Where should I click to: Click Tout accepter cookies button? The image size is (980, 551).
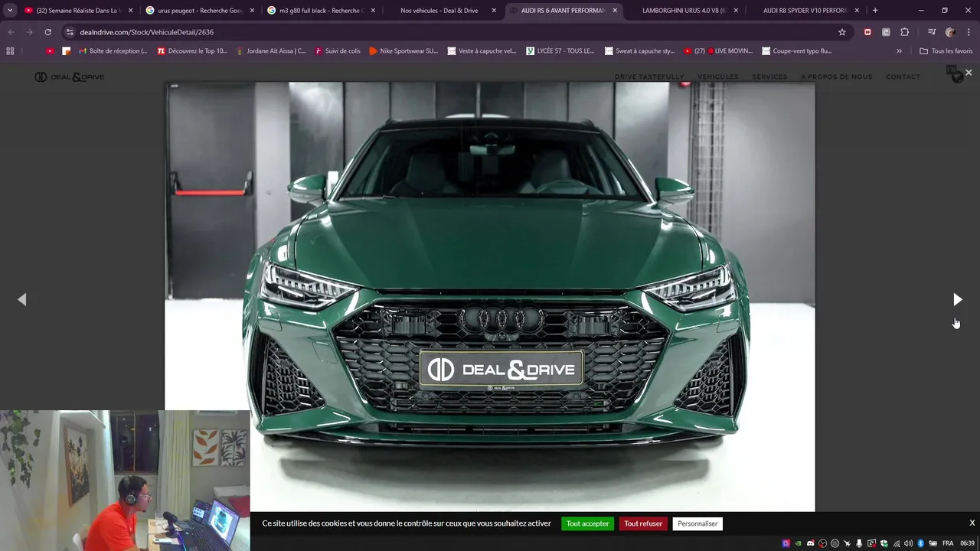click(587, 523)
